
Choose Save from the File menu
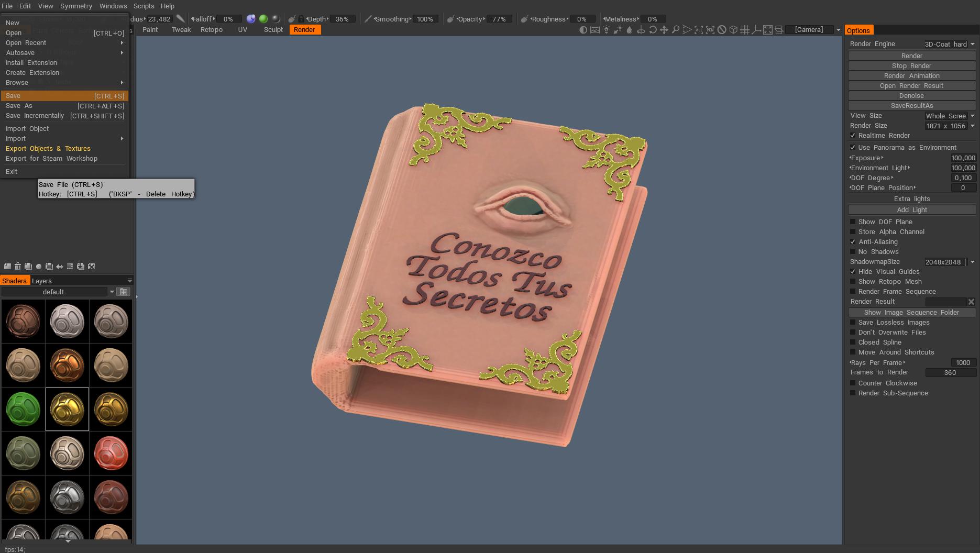point(64,96)
